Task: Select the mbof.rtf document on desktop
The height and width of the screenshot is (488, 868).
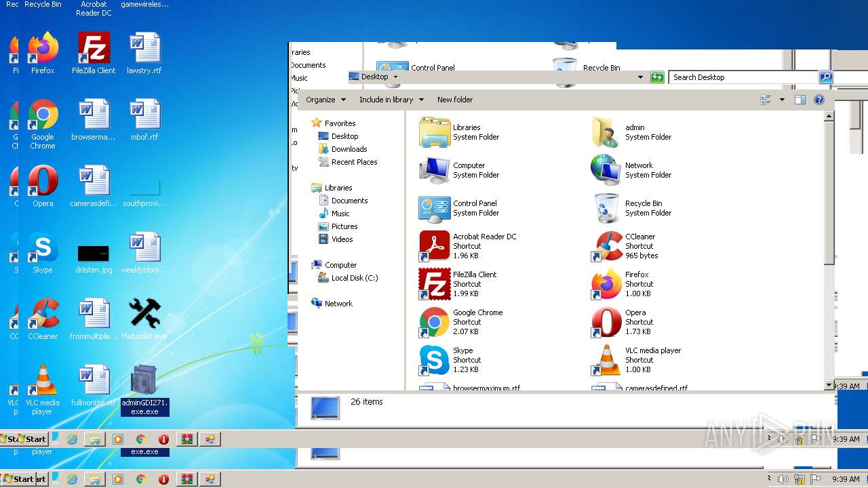Action: [144, 119]
